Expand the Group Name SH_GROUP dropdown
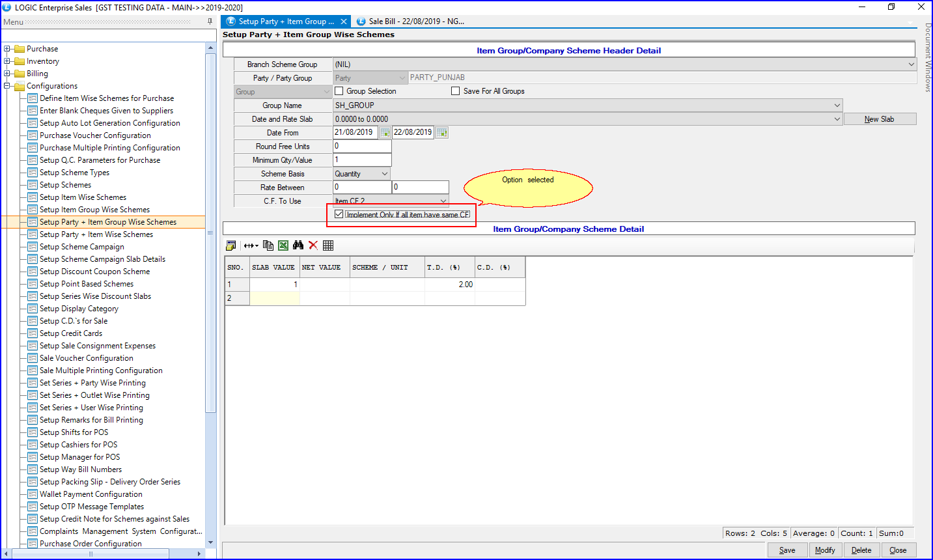The image size is (933, 560). 837,105
